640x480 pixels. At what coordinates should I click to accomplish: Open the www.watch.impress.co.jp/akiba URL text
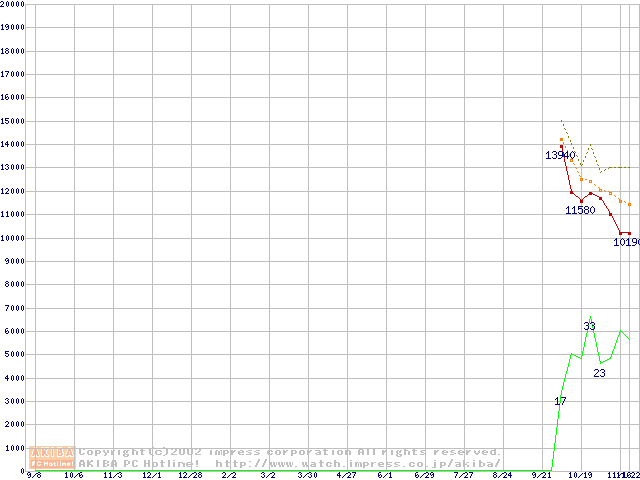[x=358, y=463]
